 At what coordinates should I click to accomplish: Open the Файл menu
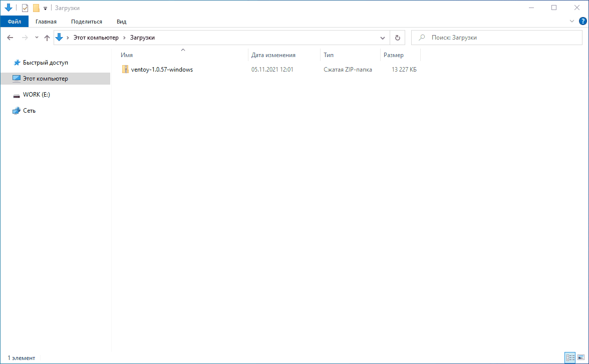[14, 22]
